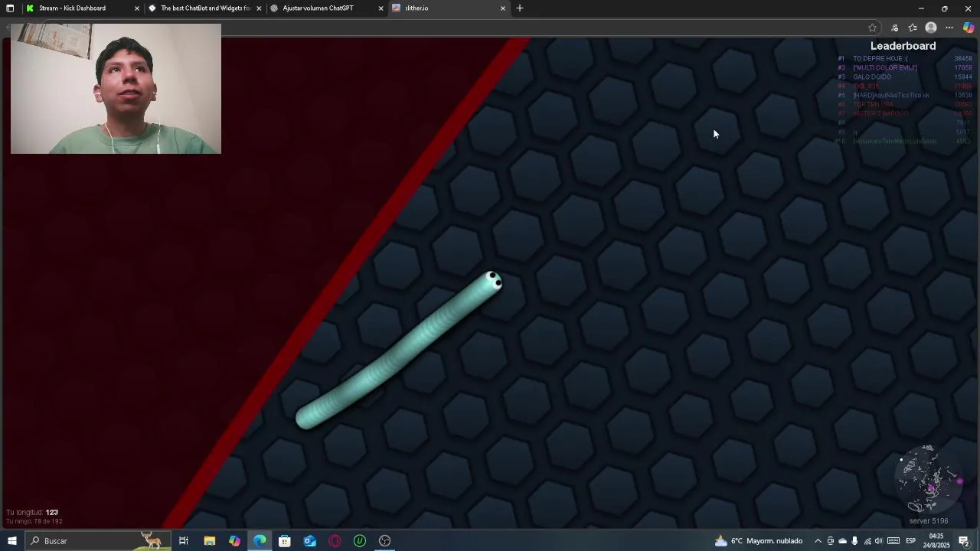
Task: Switch to Microsoft Edge on taskbar
Action: point(260,541)
